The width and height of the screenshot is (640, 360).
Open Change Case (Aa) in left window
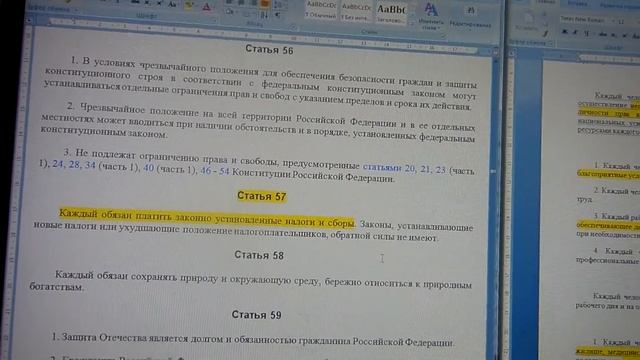pyautogui.click(x=173, y=4)
